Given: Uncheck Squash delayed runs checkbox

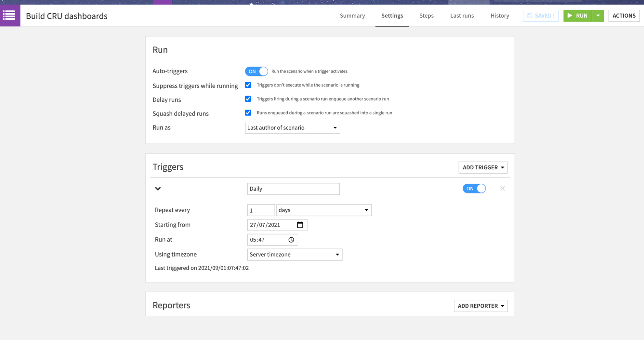Looking at the screenshot, I should click(248, 113).
